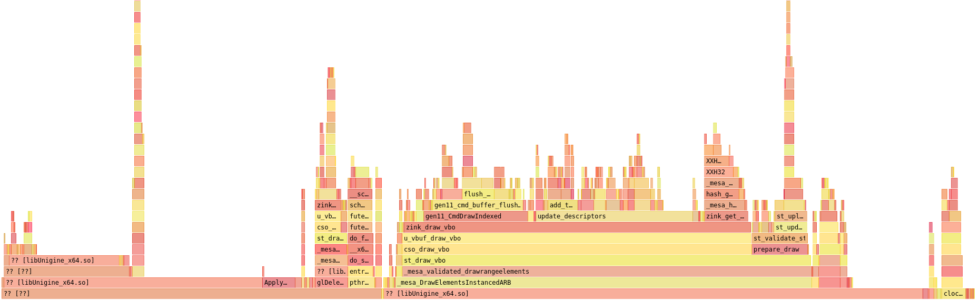This screenshot has height=300, width=980.
Task: Click the cloc frame at bottom right
Action: (x=953, y=294)
